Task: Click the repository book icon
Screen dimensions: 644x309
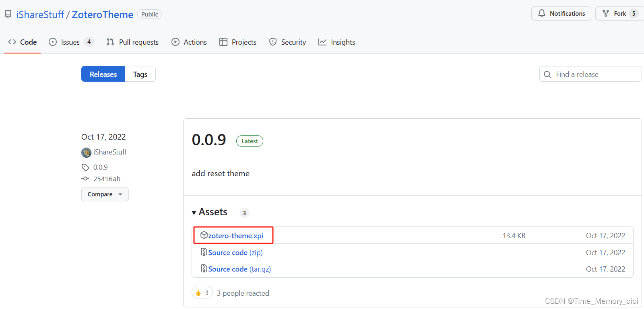Action: click(x=8, y=14)
